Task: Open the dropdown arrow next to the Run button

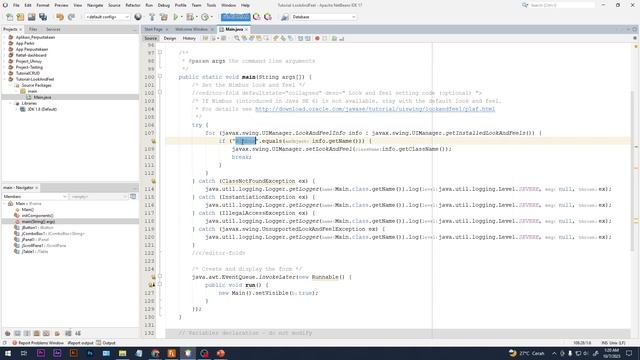Action: tap(182, 17)
